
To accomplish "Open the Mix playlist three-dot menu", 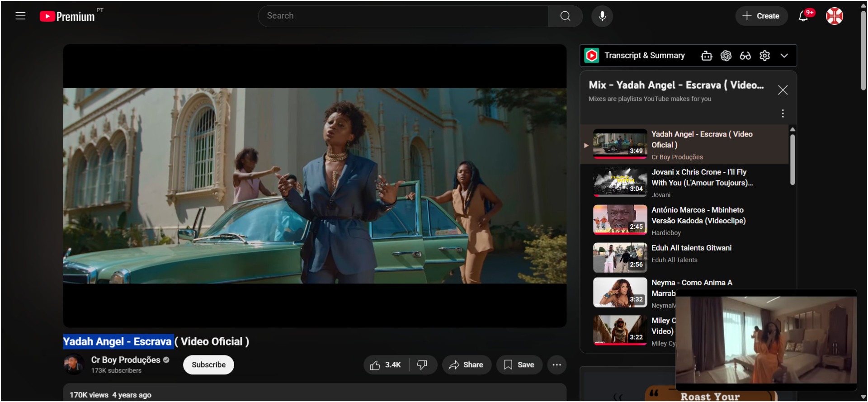I will 783,114.
